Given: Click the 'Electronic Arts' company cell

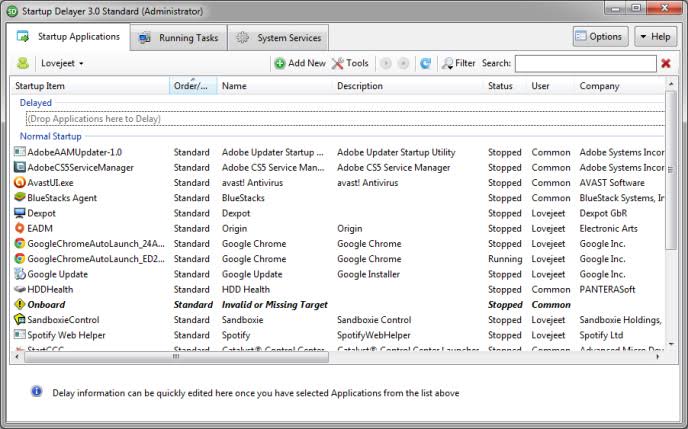Looking at the screenshot, I should click(608, 229).
